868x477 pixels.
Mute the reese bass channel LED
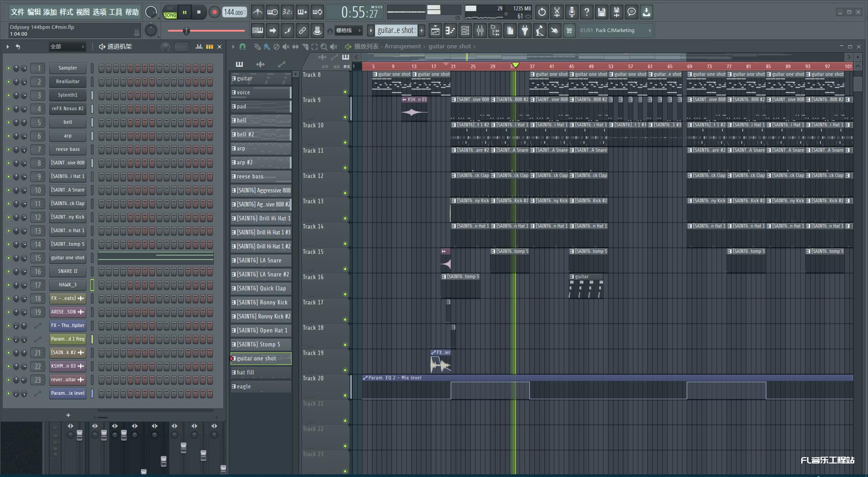pos(8,150)
